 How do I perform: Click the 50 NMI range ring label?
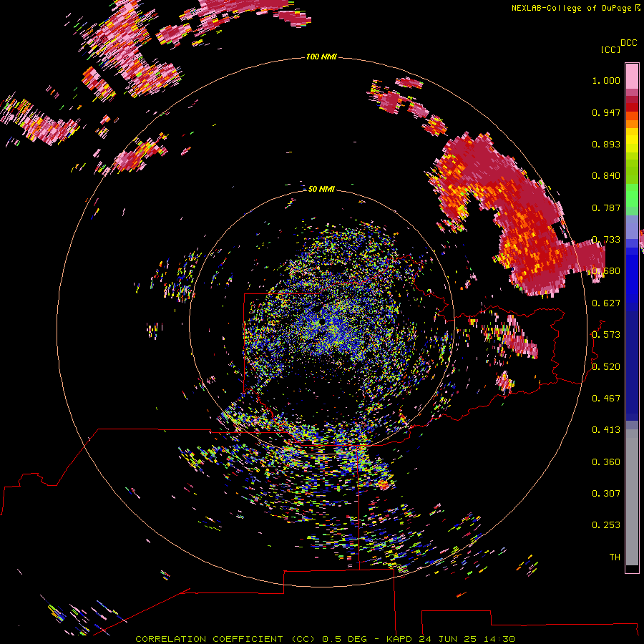click(321, 189)
